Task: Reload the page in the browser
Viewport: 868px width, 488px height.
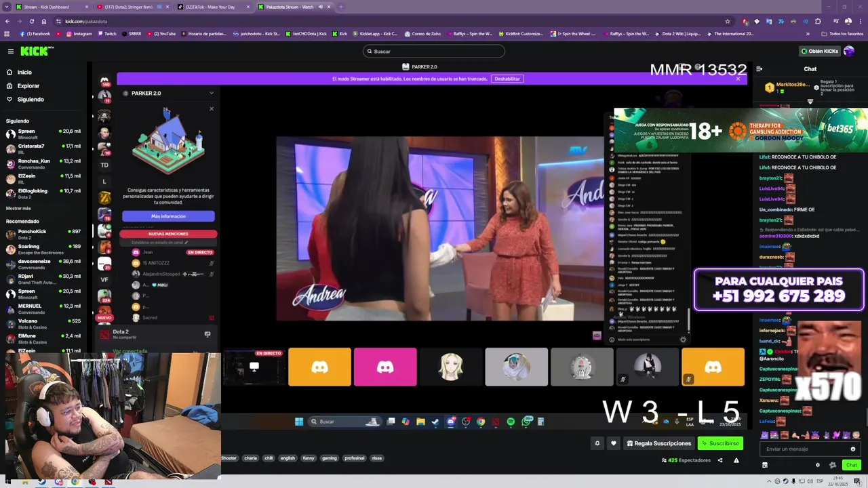Action: point(32,21)
